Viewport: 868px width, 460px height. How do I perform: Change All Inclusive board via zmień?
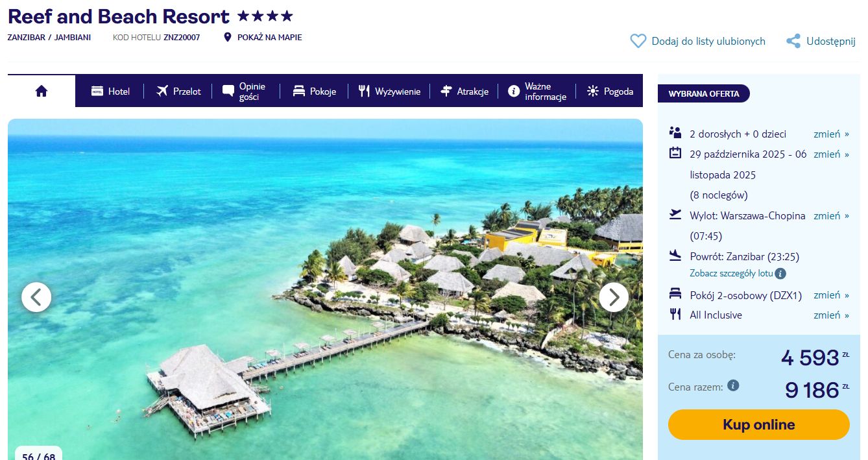(x=831, y=315)
